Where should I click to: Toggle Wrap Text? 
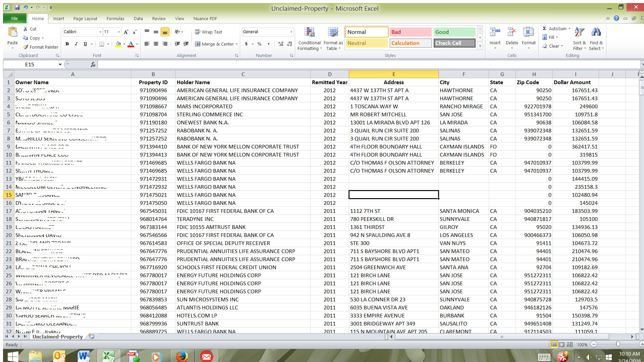(x=208, y=32)
